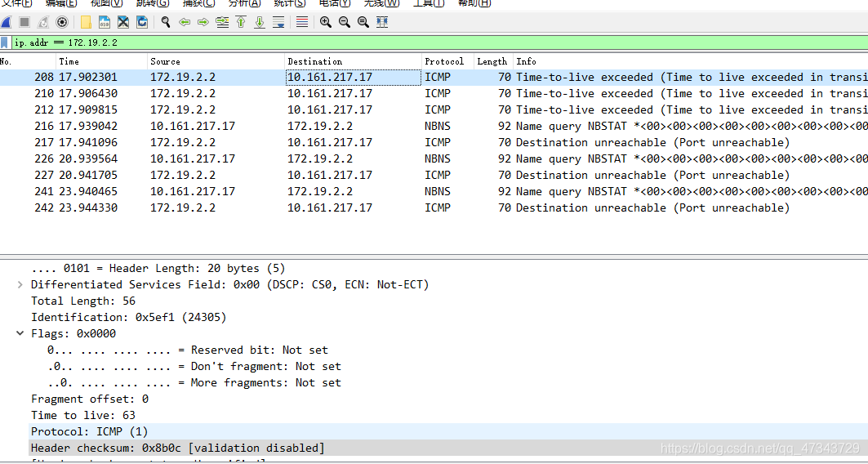Select Identification: 0x5ef1 (24305) field

point(128,317)
